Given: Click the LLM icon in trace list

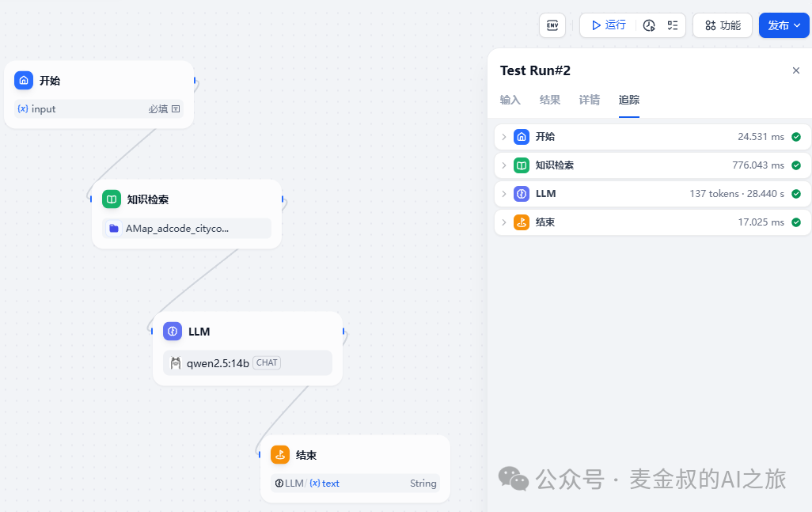Looking at the screenshot, I should point(522,194).
